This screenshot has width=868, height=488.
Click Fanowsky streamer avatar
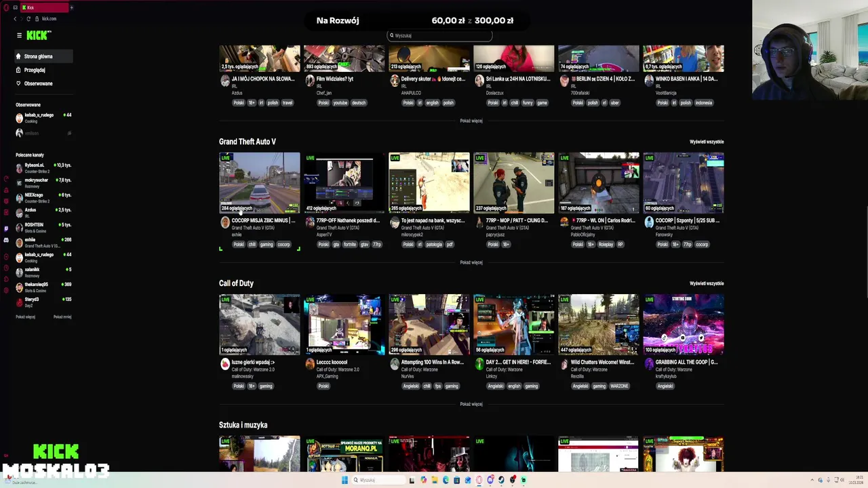click(x=649, y=222)
